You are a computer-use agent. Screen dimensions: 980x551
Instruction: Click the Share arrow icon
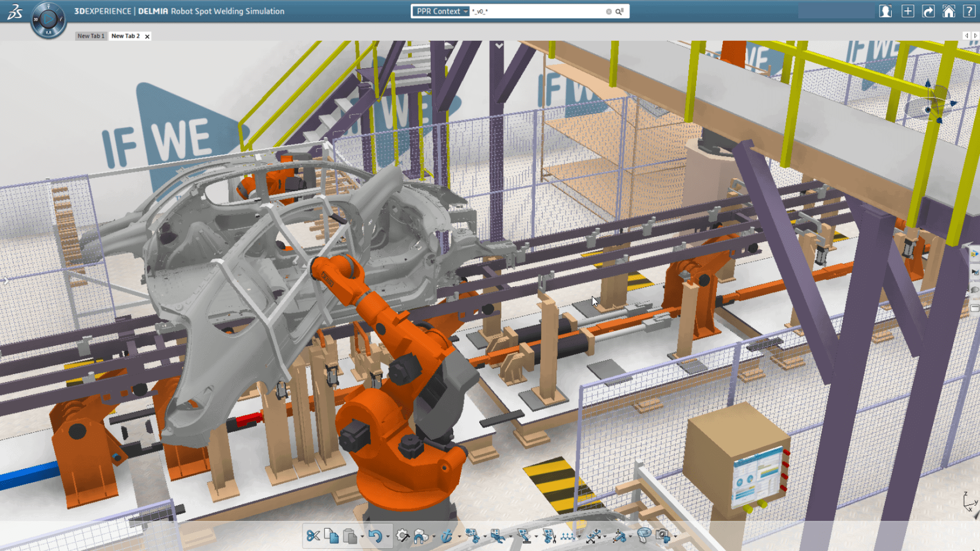[928, 11]
